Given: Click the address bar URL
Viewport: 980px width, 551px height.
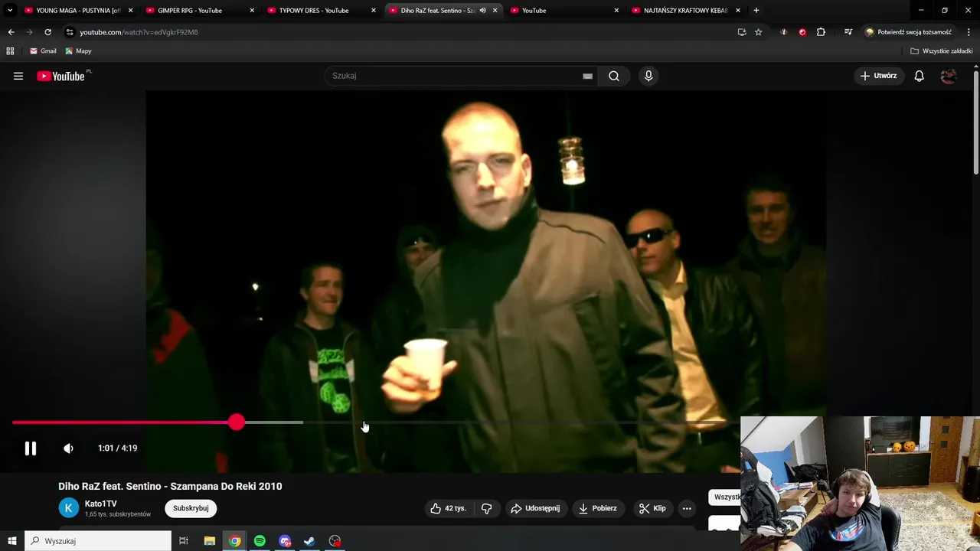Looking at the screenshot, I should 139,32.
